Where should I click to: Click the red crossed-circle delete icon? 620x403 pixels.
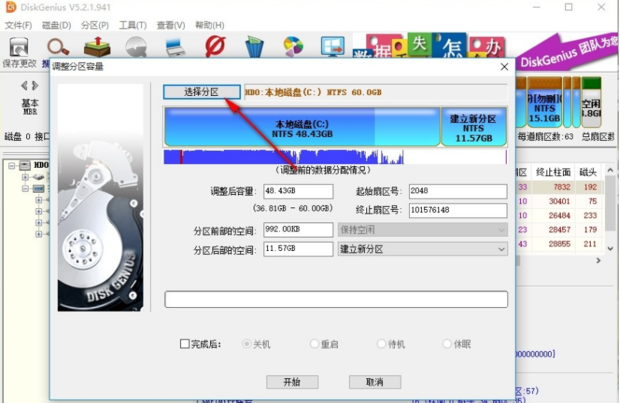tap(215, 46)
